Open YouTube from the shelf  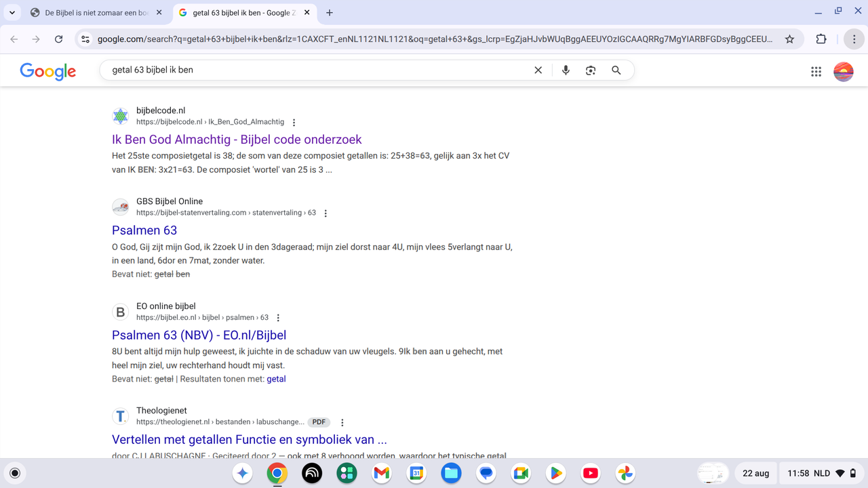591,473
